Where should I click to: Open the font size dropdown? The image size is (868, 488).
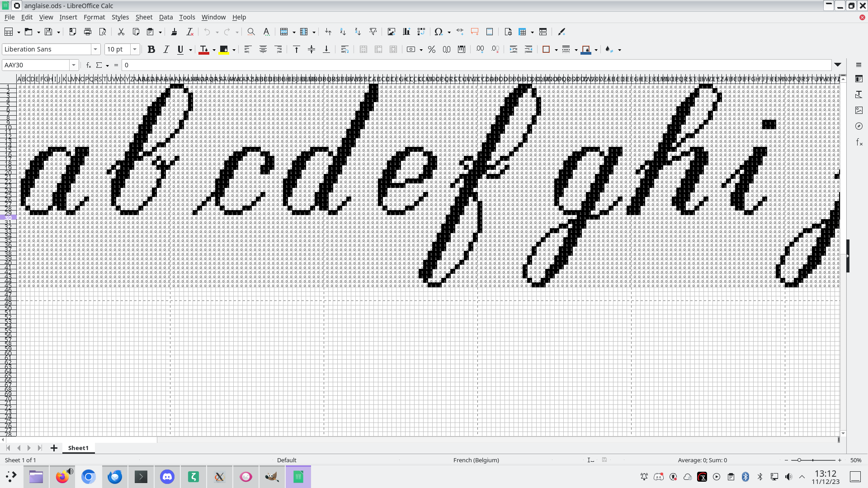(134, 49)
